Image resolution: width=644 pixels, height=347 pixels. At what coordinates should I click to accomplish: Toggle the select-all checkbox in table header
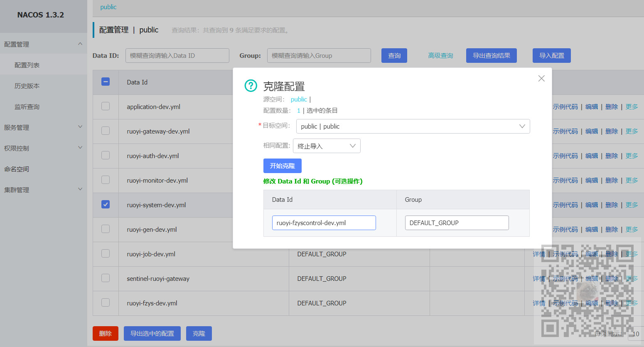(x=106, y=82)
